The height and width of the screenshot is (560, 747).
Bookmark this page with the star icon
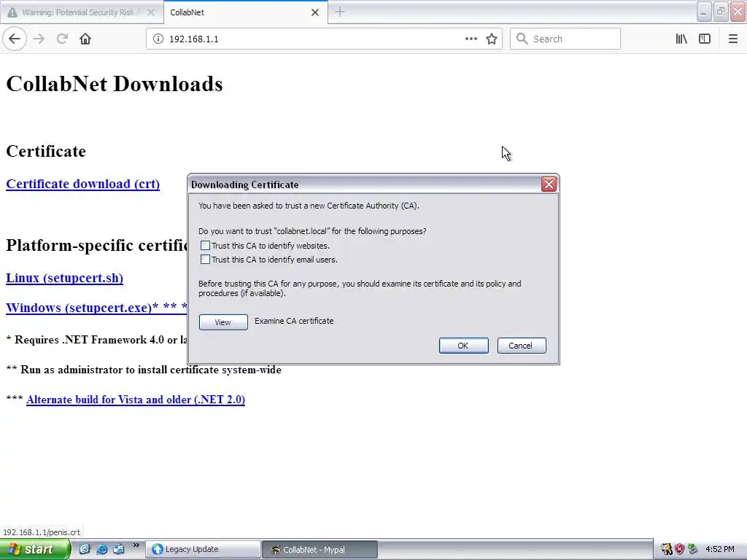492,39
